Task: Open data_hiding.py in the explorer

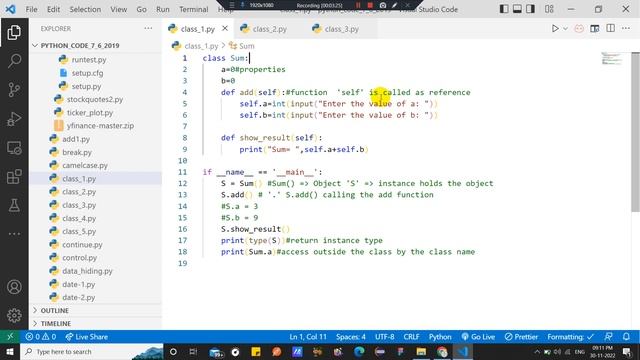Action: click(x=87, y=271)
